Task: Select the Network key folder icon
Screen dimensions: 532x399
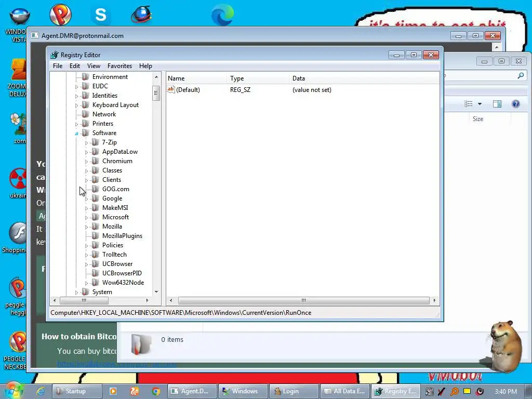Action: coord(86,114)
